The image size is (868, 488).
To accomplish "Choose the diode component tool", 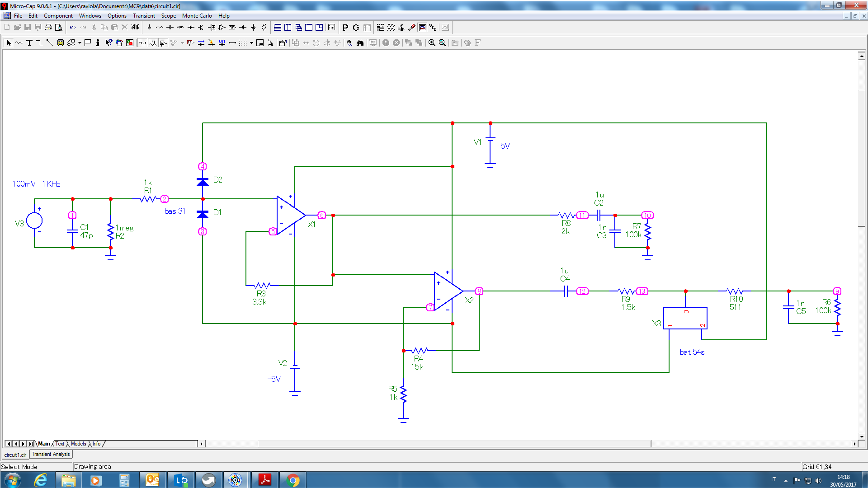I will pos(191,28).
